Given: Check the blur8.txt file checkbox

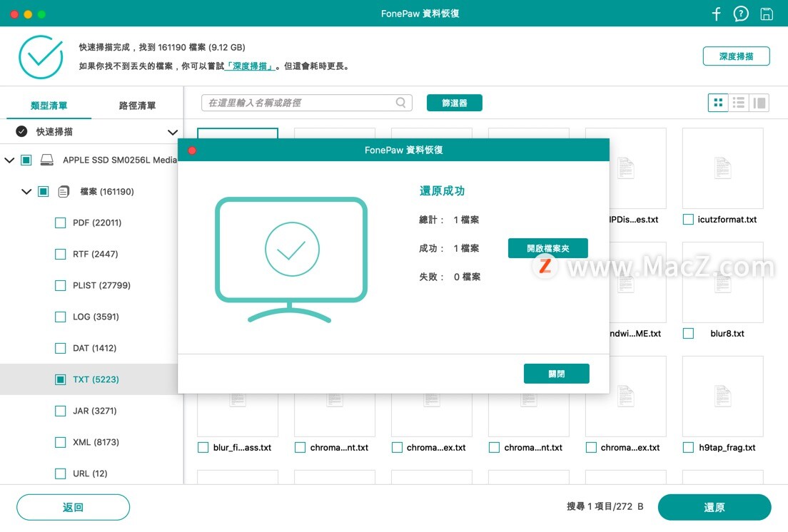Looking at the screenshot, I should (689, 333).
